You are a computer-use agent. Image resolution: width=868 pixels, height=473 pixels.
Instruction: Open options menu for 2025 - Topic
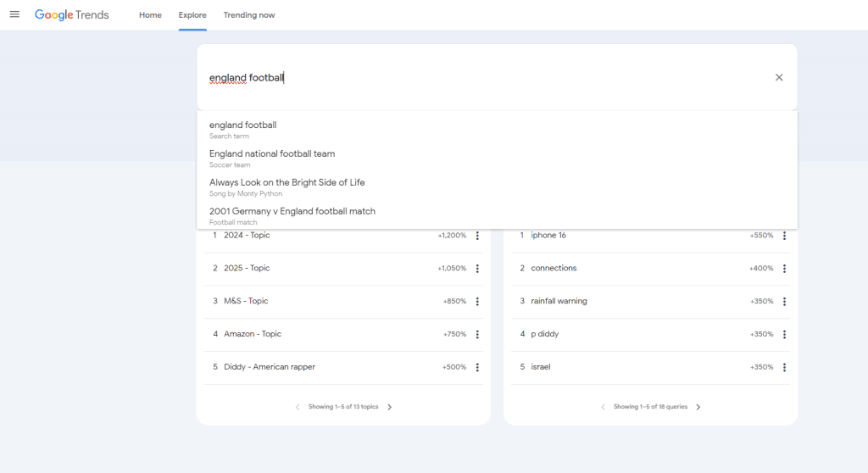pos(477,269)
